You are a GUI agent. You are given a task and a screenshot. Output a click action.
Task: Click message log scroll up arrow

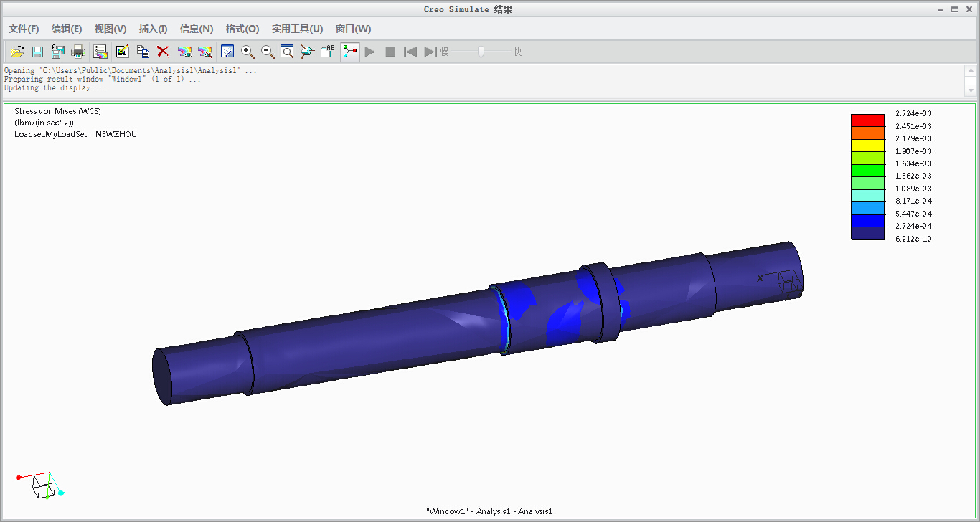(x=971, y=70)
